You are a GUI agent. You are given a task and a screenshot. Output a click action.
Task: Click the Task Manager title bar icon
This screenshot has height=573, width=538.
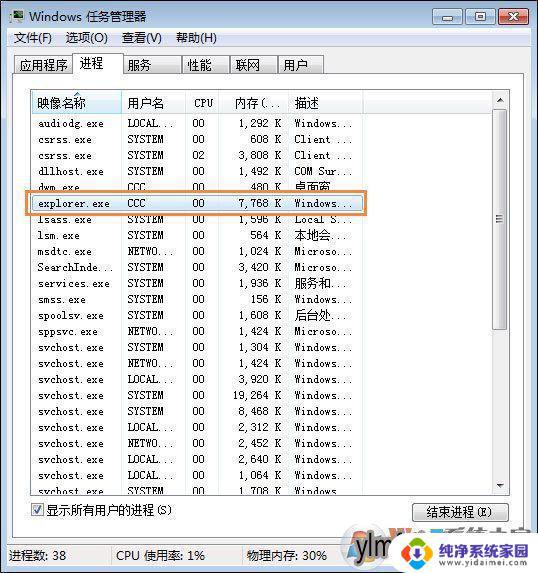(16, 16)
